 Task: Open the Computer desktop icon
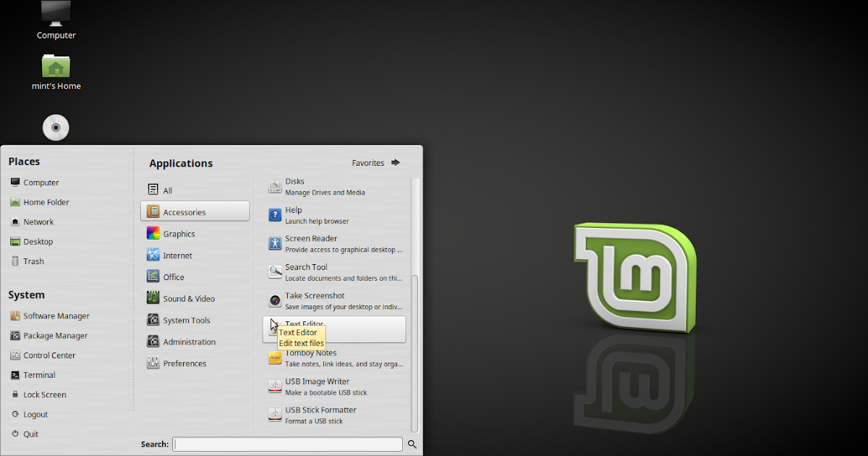56,14
